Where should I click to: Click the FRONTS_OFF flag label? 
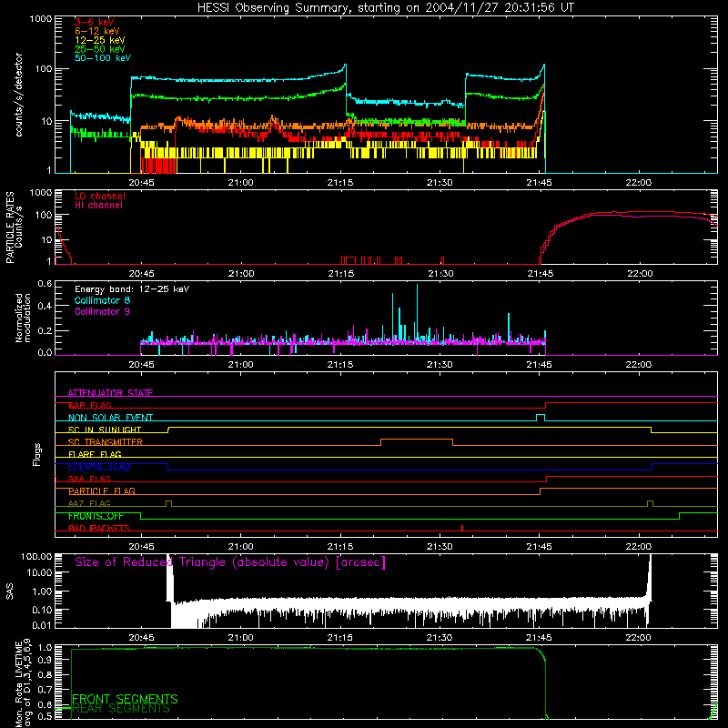96,516
